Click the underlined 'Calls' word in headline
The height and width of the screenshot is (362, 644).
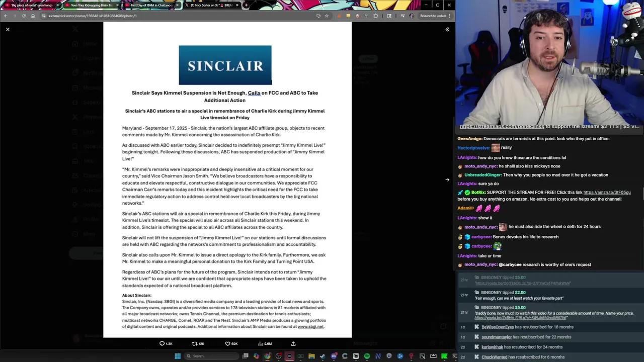pyautogui.click(x=254, y=93)
